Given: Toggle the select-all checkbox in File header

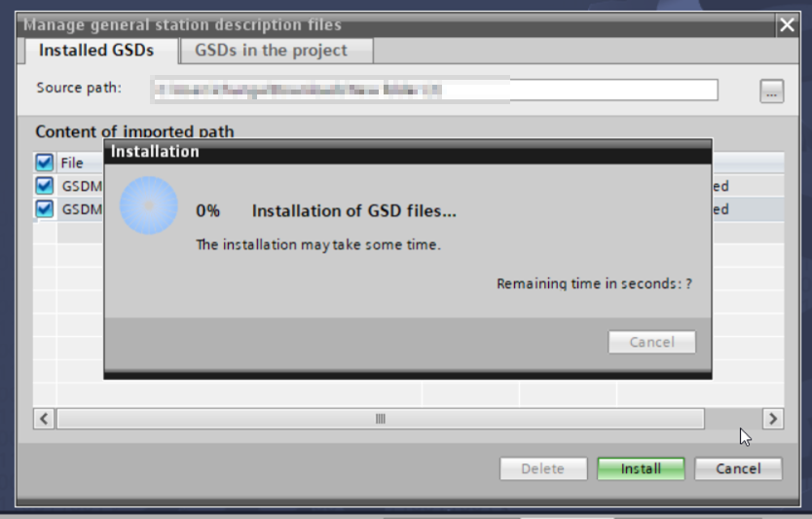Looking at the screenshot, I should 45,163.
